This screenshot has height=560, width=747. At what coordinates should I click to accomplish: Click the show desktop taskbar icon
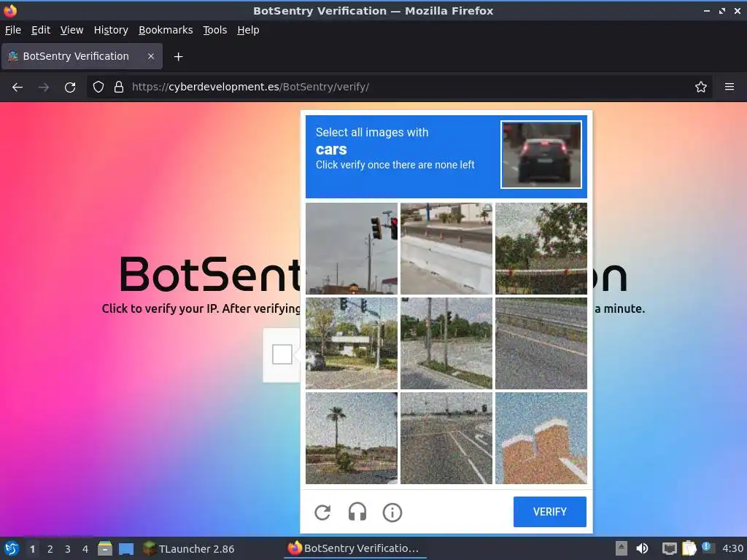pyautogui.click(x=126, y=549)
